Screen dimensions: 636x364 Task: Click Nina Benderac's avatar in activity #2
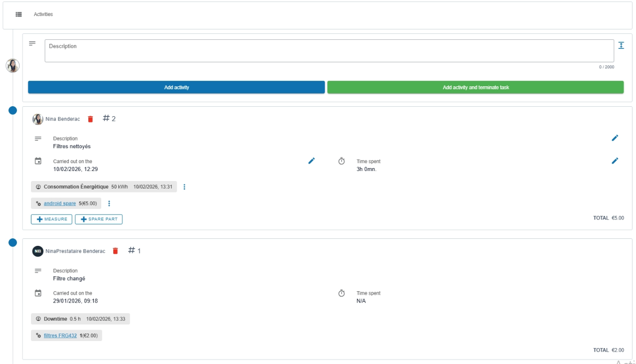(38, 119)
